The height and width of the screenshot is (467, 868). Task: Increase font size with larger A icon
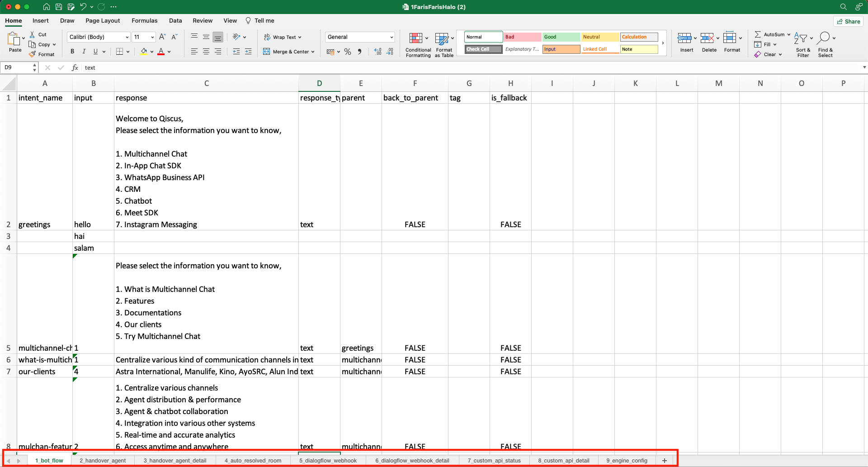tap(162, 37)
